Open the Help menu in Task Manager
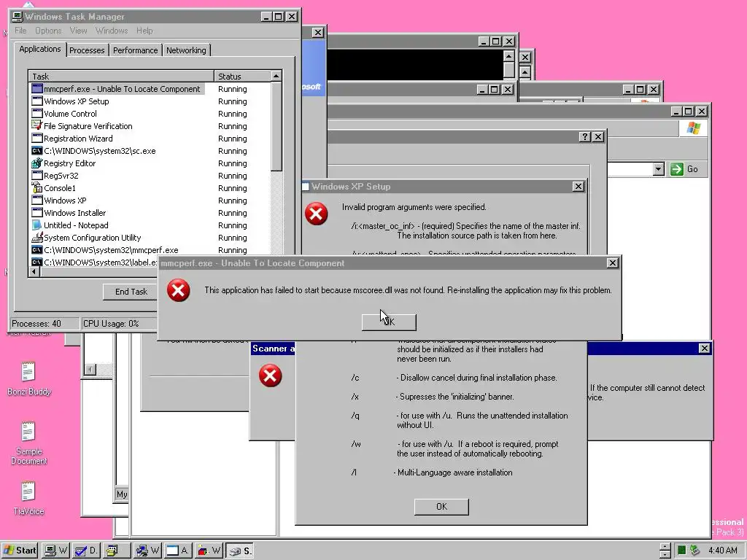 point(144,31)
